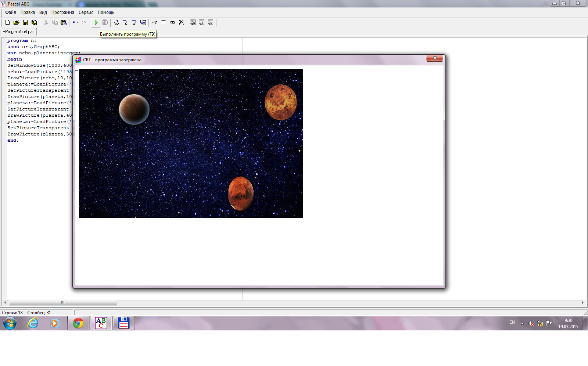Image resolution: width=588 pixels, height=366 pixels.
Task: Click the watch glasses icon in the toolbar
Action: click(172, 22)
